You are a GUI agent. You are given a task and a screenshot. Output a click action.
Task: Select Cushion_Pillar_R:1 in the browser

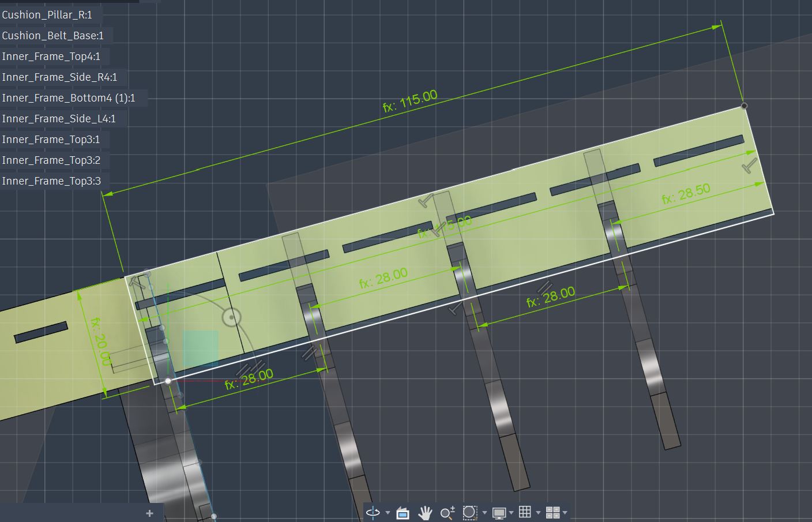click(x=47, y=14)
